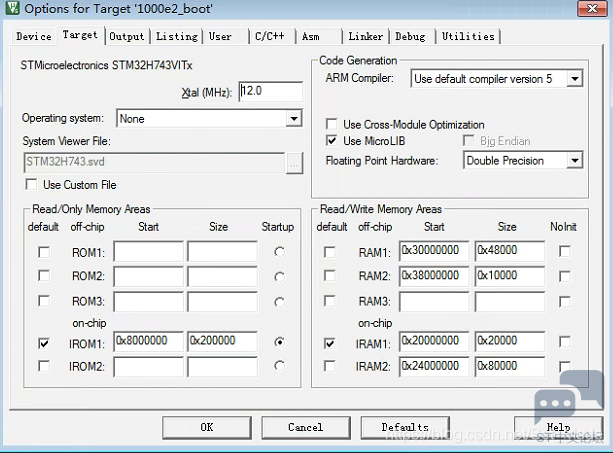This screenshot has width=613, height=453.
Task: Click the IROM1 Size field 0x200000
Action: click(x=222, y=342)
